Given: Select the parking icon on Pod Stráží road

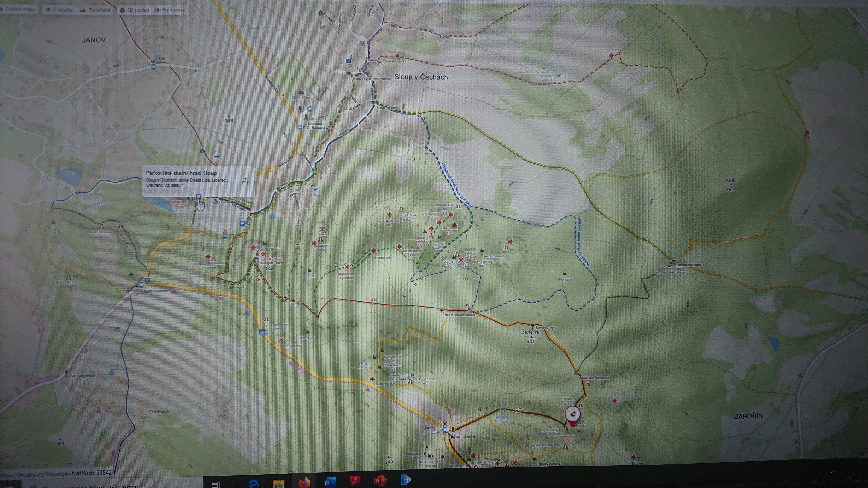Looking at the screenshot, I should tap(242, 223).
